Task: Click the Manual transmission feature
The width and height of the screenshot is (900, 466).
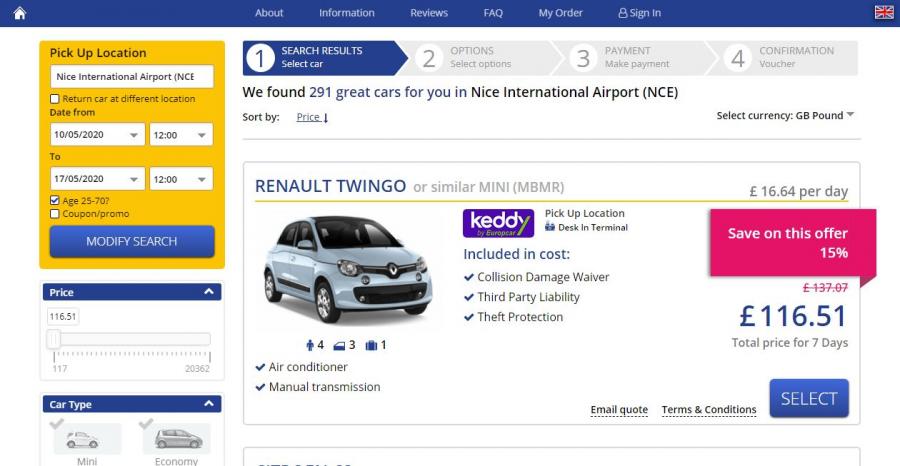Action: click(x=318, y=387)
